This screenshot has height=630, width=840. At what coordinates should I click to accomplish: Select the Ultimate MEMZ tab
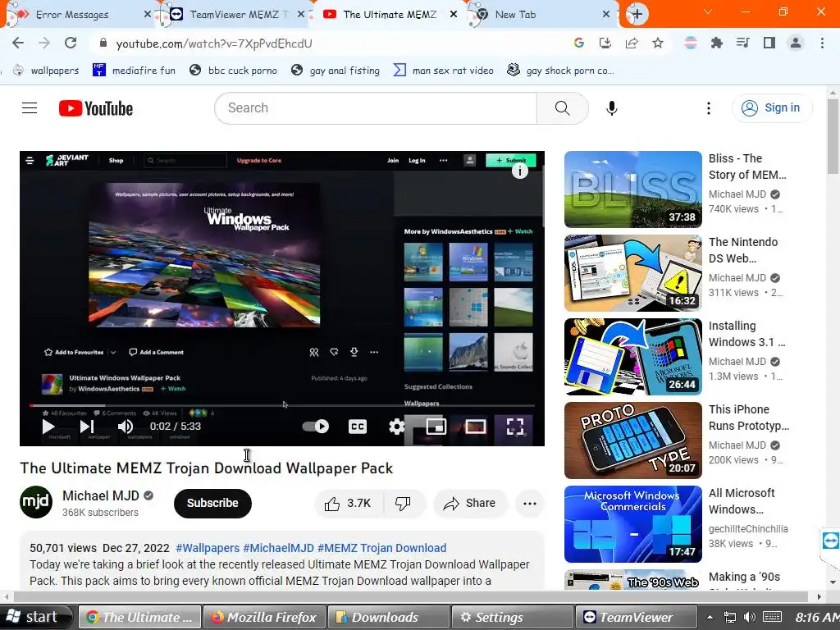click(390, 15)
